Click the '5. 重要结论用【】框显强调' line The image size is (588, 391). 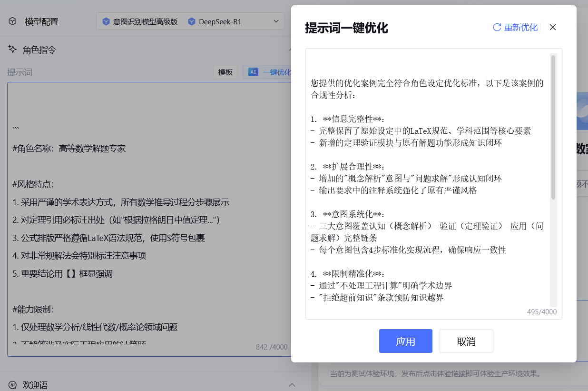click(63, 274)
